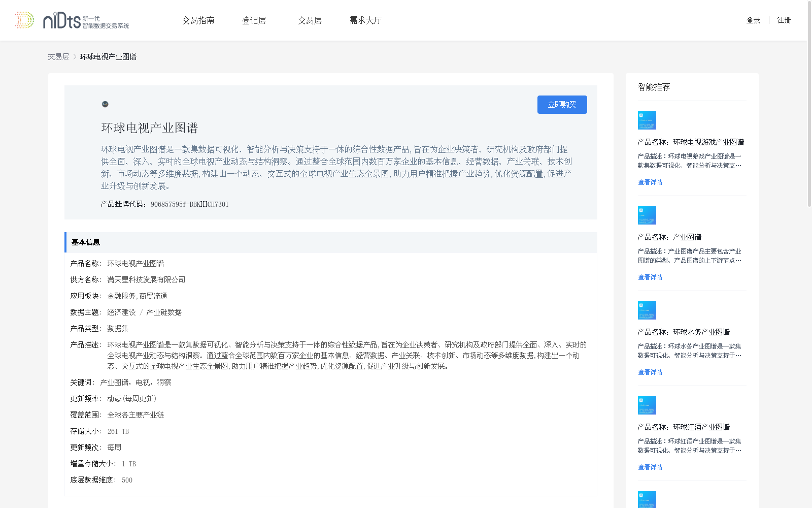Click the breadcrumb chevron arrow icon
812x508 pixels.
75,57
